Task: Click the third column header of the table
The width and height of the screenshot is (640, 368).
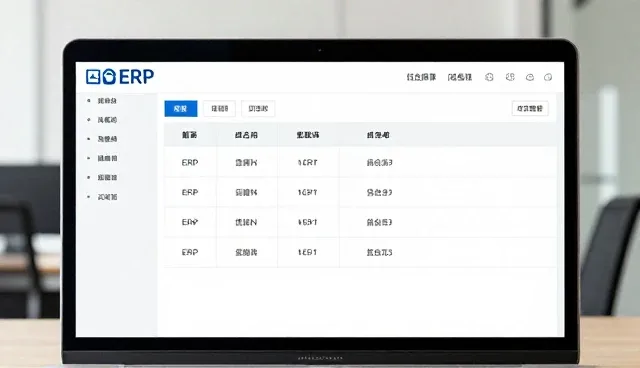Action: coord(308,135)
